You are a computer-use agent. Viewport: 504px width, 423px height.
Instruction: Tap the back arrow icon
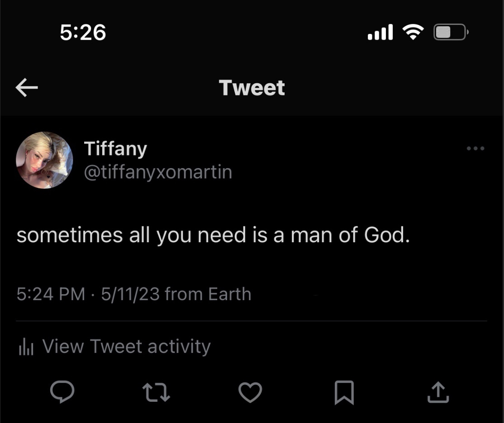(x=27, y=88)
